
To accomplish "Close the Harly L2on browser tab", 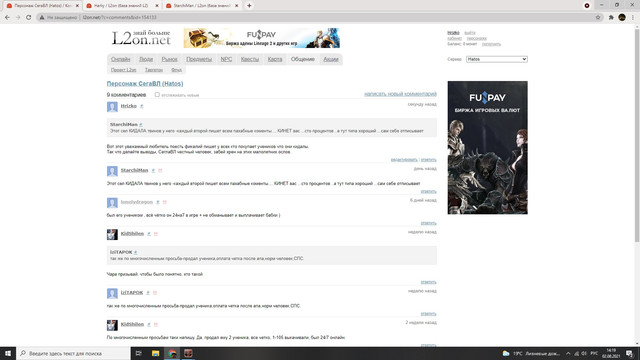I will [157, 6].
